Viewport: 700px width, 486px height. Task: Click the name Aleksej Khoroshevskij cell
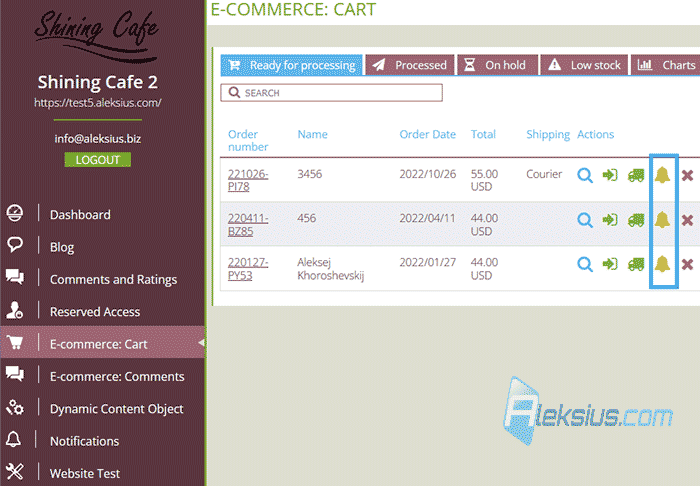[330, 269]
